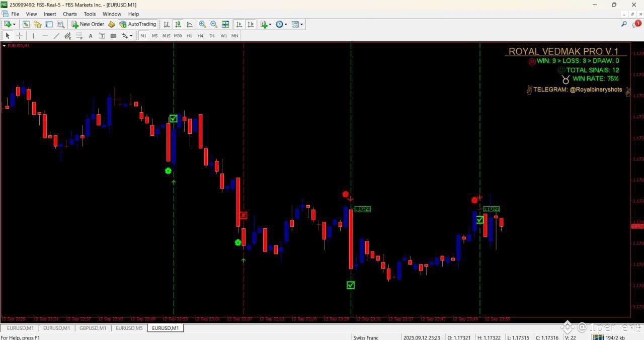Select the D1 timeframe button
This screenshot has height=340, width=644.
(212, 36)
